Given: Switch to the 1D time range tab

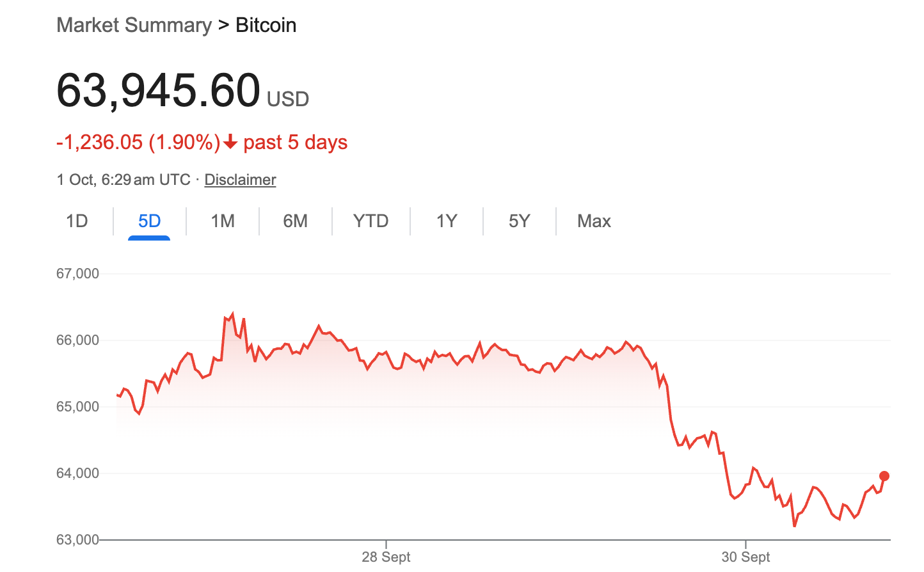Looking at the screenshot, I should tap(77, 221).
